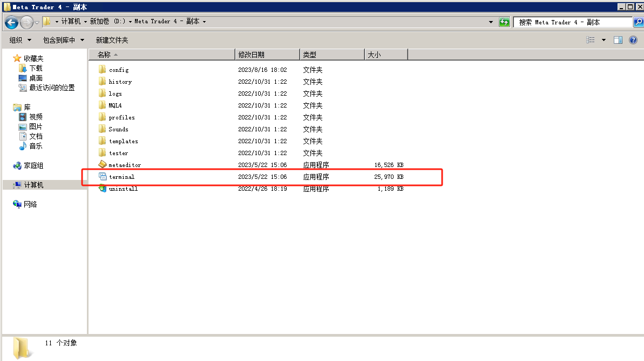Open the 音乐 library
644x361 pixels.
click(36, 146)
